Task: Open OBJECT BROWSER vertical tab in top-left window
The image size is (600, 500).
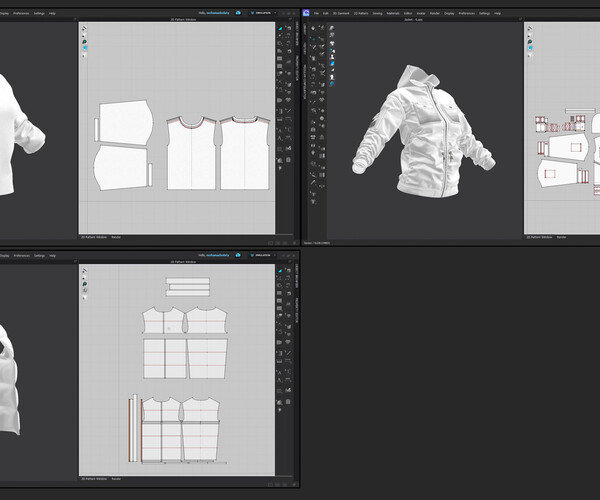Action: tap(297, 34)
